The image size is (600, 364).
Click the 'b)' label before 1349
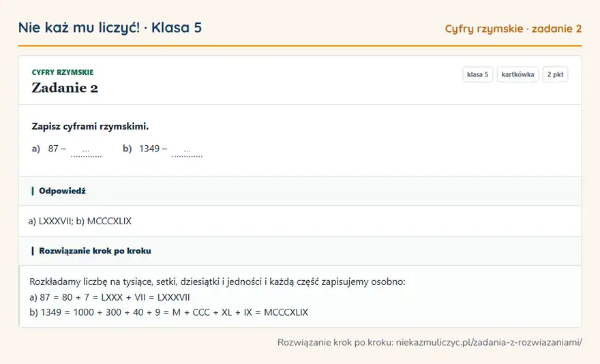127,149
